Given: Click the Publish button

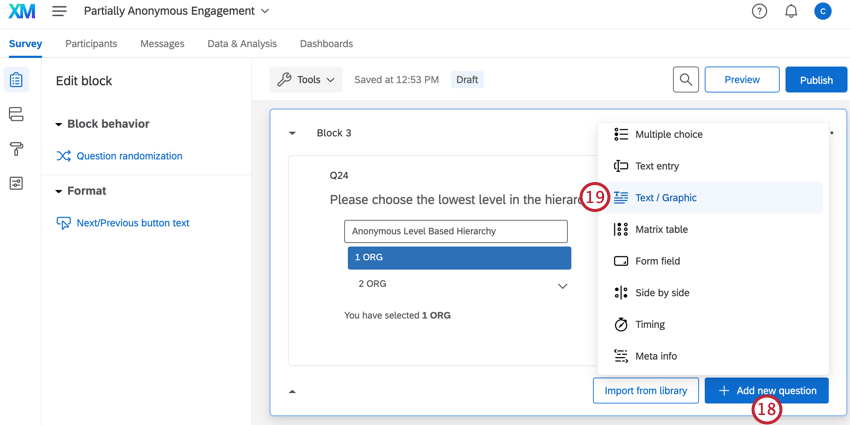Looking at the screenshot, I should [x=816, y=80].
